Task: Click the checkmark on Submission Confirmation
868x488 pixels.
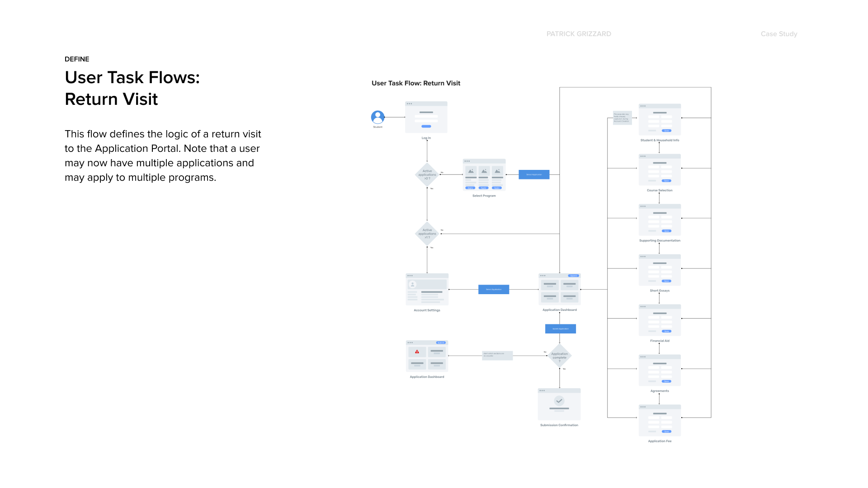Action: coord(559,401)
